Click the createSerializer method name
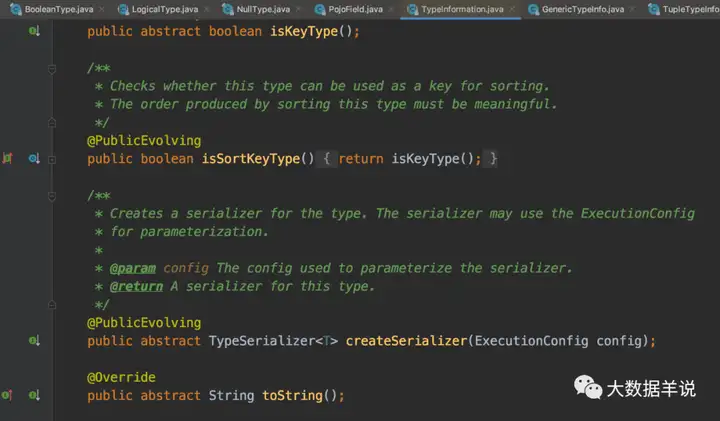 [406, 341]
